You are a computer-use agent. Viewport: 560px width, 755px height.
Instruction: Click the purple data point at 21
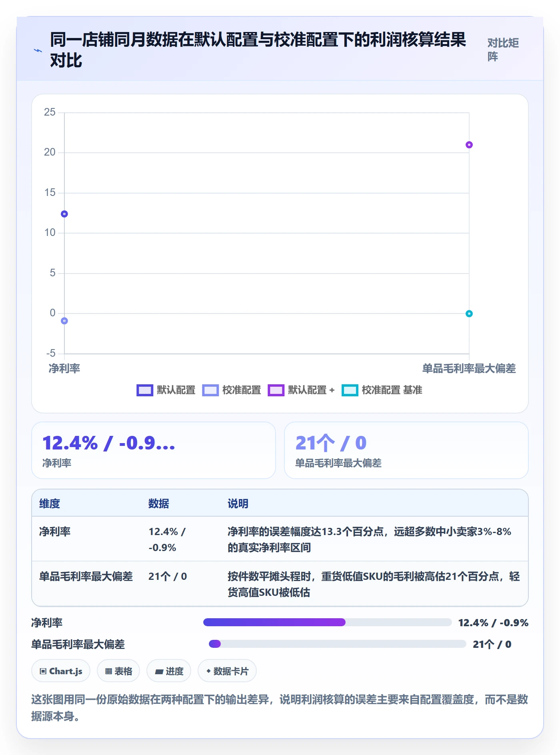469,145
